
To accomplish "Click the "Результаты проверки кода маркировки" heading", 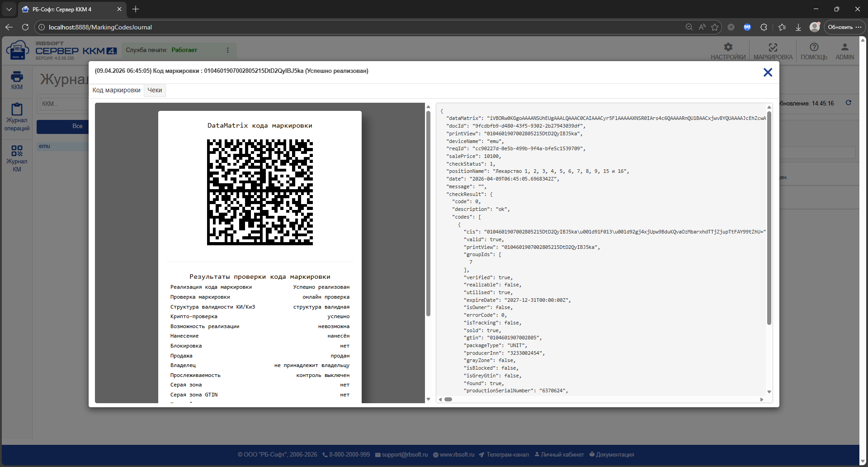I will coord(260,276).
